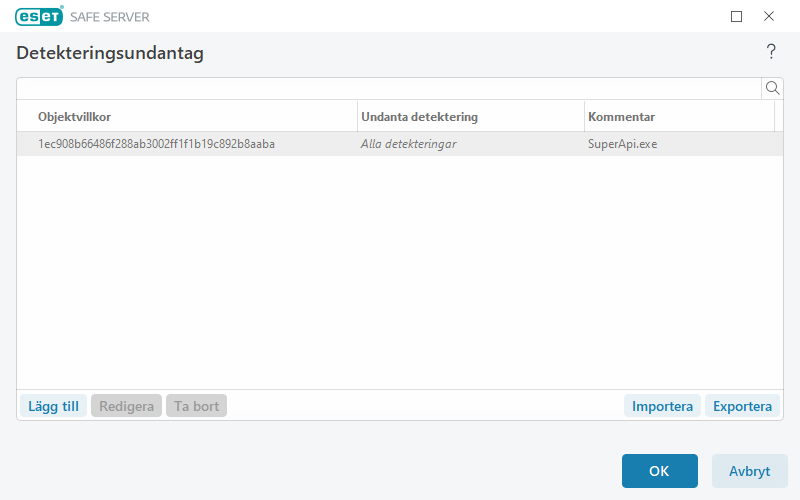
Task: Click the Alla detekteringar cell
Action: pyautogui.click(x=409, y=144)
